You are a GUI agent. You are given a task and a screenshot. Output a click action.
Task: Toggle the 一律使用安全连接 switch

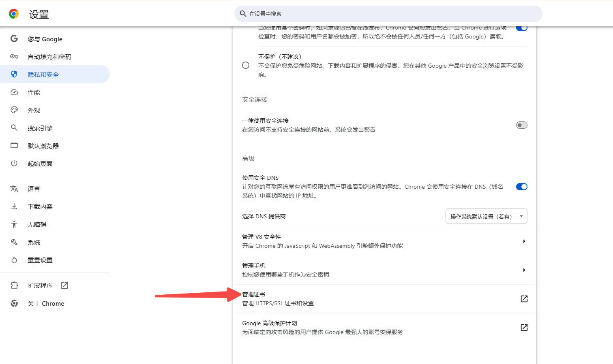pyautogui.click(x=522, y=125)
